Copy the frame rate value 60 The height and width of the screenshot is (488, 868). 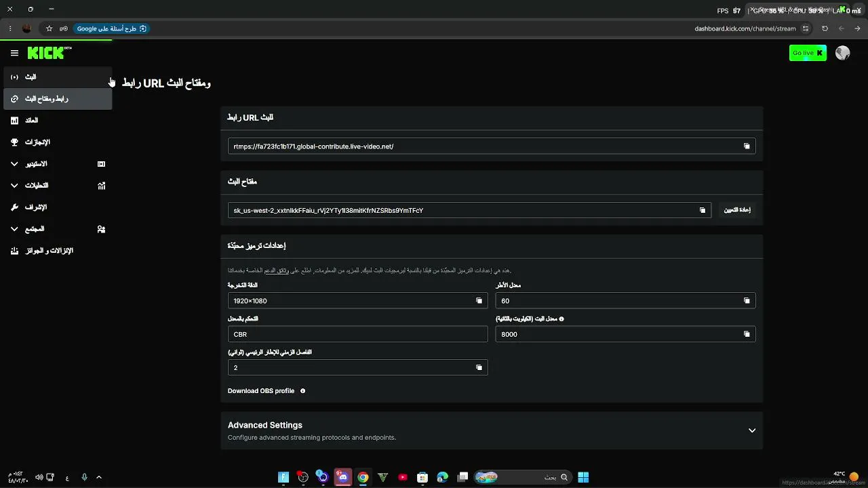tap(747, 301)
